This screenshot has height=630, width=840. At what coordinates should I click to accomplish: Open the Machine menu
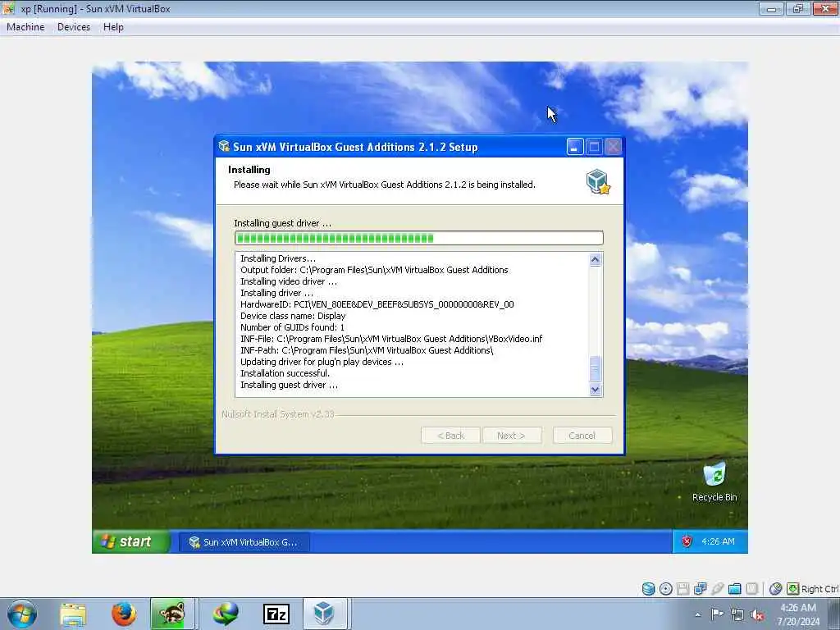pos(25,27)
